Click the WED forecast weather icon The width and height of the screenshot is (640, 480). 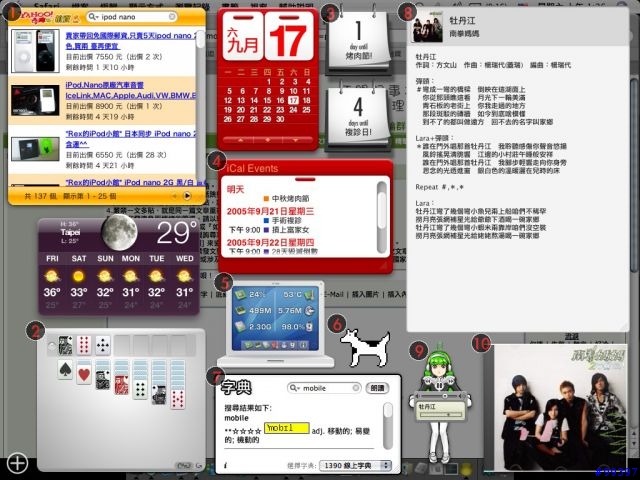(184, 276)
